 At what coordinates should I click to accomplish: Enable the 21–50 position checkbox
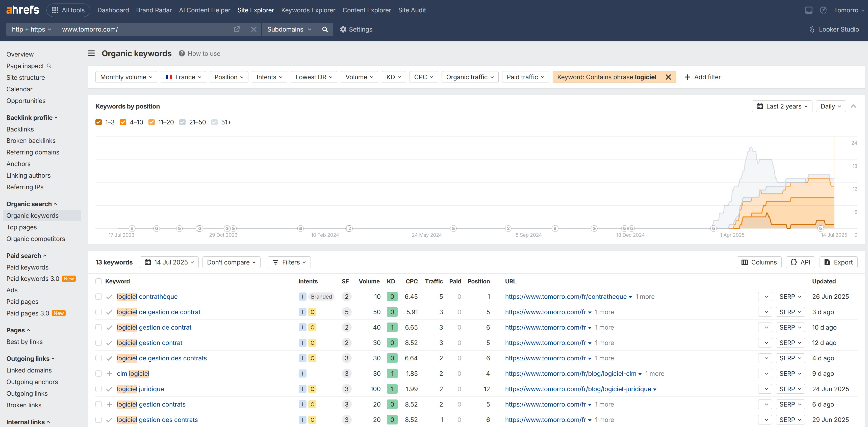[183, 122]
